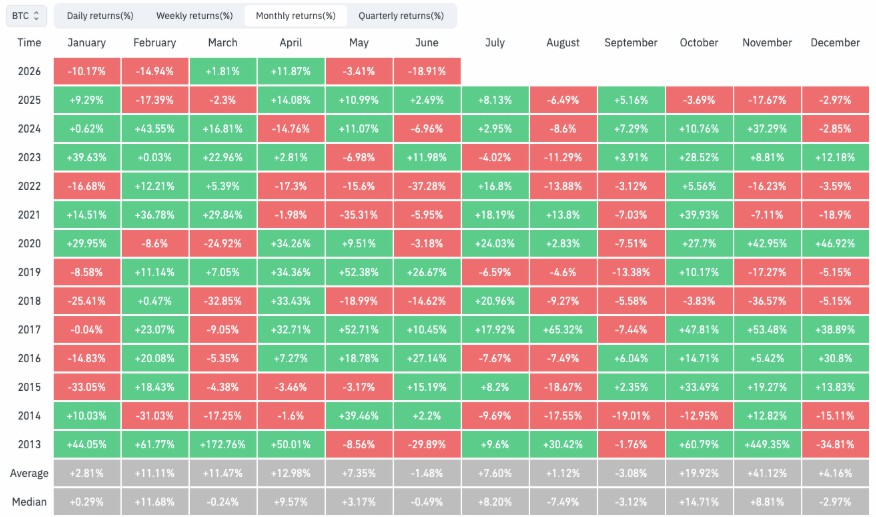Open the BTC coin selector dropdown
The width and height of the screenshot is (876, 517).
coord(26,16)
